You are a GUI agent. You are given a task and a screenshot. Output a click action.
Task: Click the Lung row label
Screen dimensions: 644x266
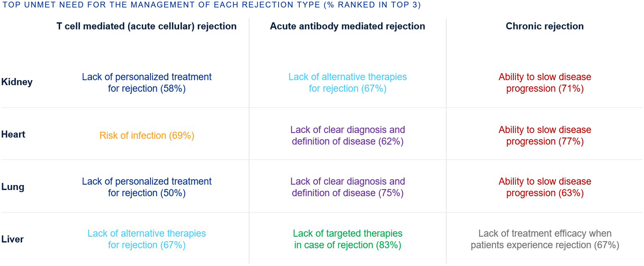(x=13, y=187)
